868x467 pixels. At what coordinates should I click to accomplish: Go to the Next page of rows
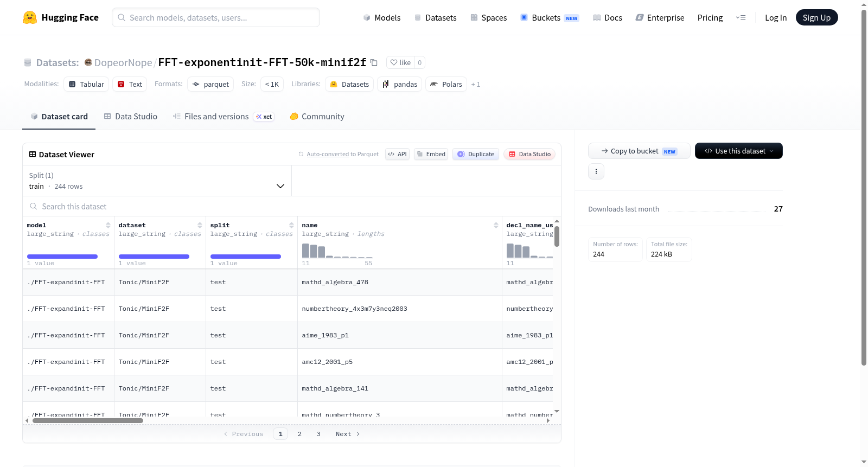pos(348,434)
